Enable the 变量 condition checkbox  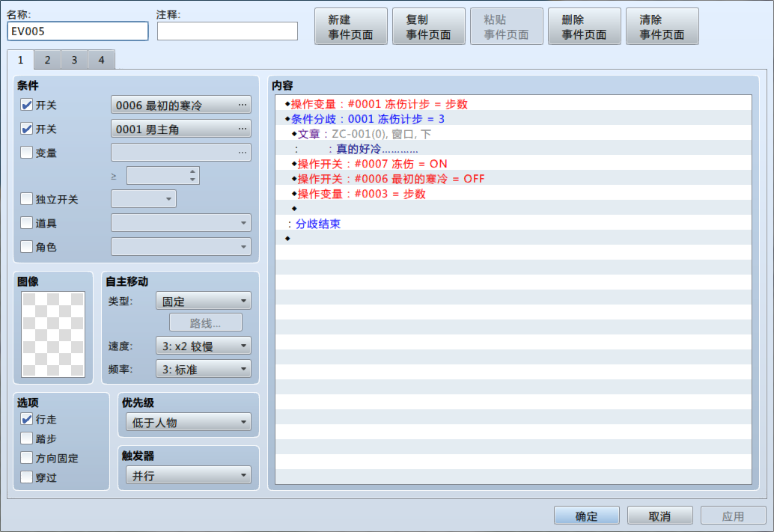coord(27,153)
